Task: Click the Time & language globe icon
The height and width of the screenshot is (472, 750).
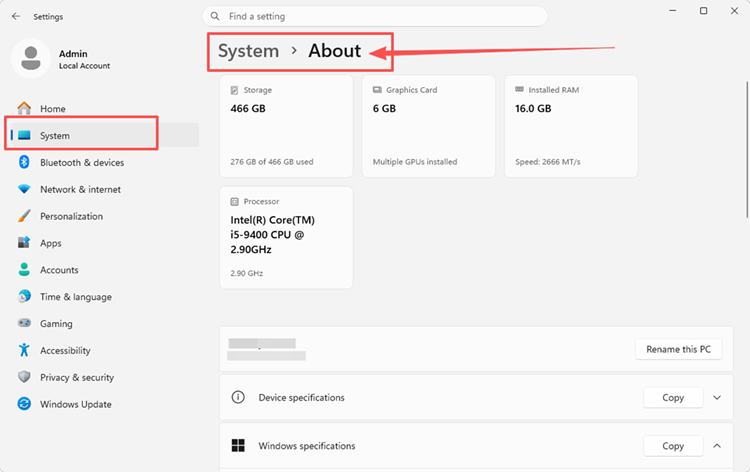Action: click(x=24, y=296)
